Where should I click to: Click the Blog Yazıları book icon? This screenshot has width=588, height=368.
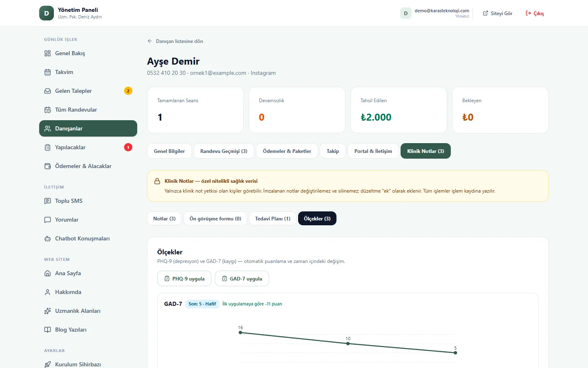[x=47, y=330]
